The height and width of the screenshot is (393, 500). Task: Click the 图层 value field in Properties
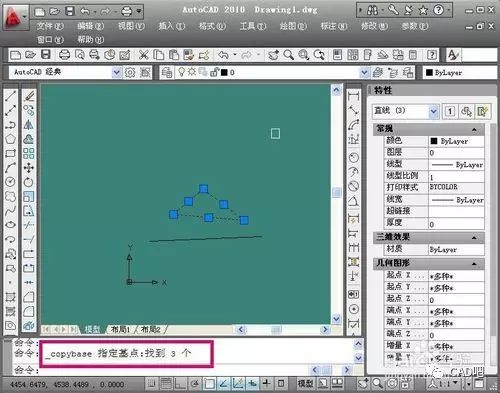pyautogui.click(x=456, y=153)
